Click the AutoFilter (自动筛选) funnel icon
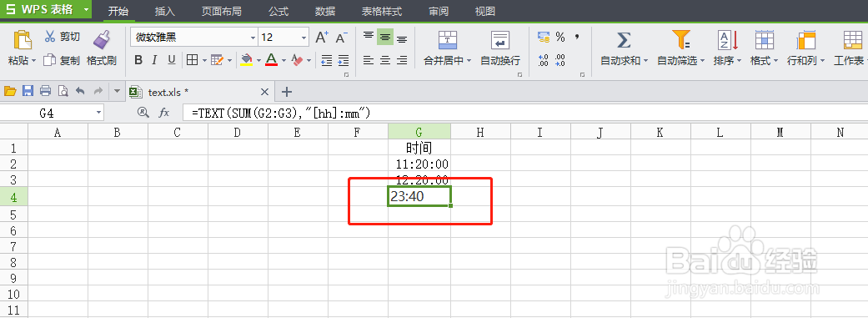This screenshot has height=318, width=868. click(x=680, y=40)
